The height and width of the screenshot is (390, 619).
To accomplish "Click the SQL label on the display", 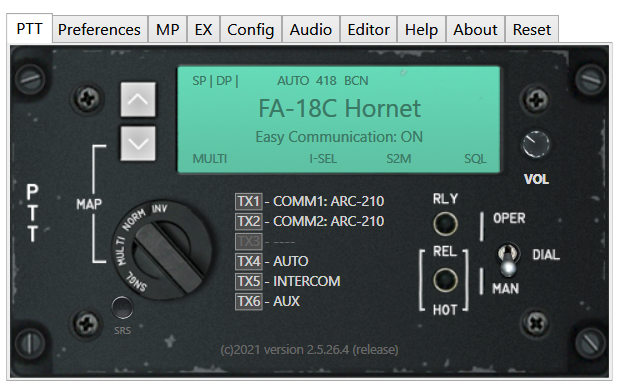I will coord(475,159).
